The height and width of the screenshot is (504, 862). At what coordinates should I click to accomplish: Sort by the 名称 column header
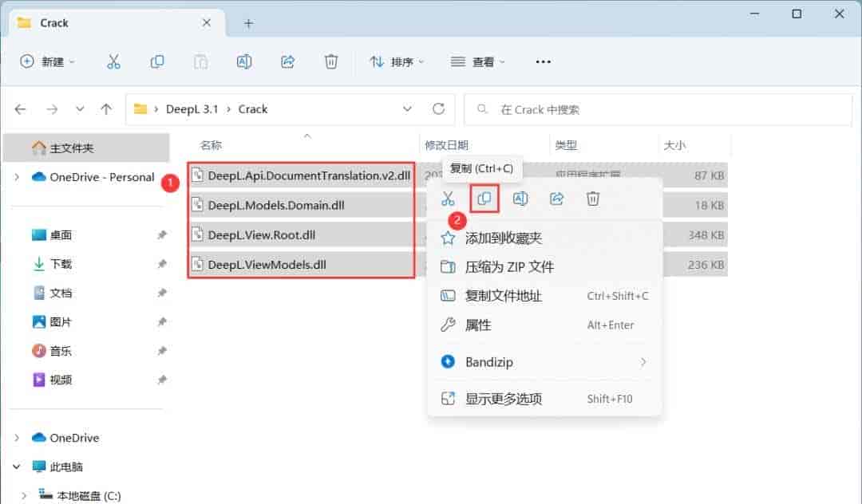click(x=211, y=145)
